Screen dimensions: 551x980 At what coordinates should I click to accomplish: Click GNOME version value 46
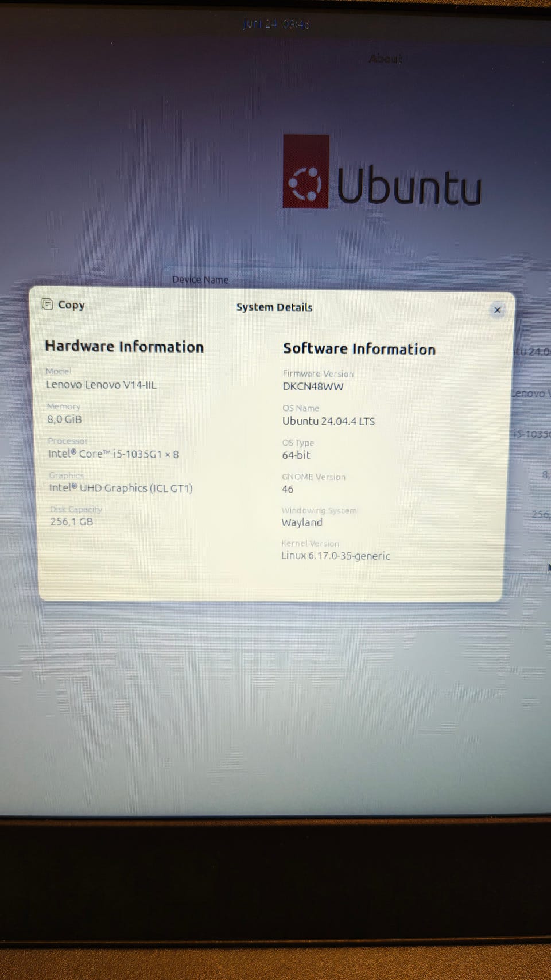click(x=288, y=489)
